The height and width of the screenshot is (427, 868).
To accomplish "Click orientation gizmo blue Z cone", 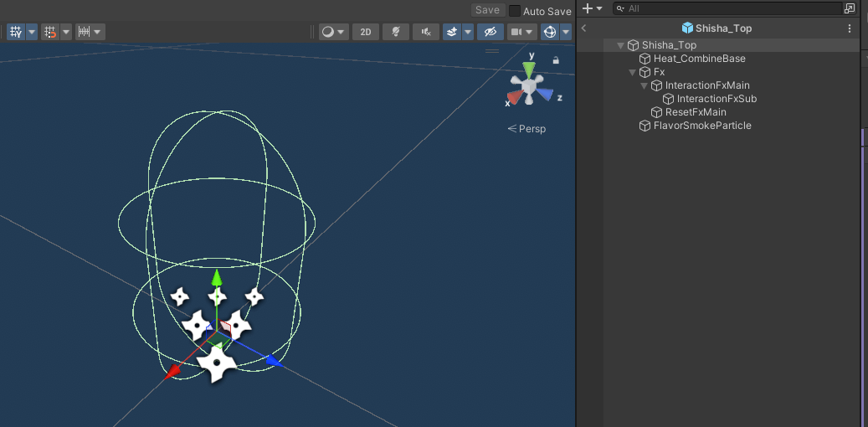I will 545,94.
